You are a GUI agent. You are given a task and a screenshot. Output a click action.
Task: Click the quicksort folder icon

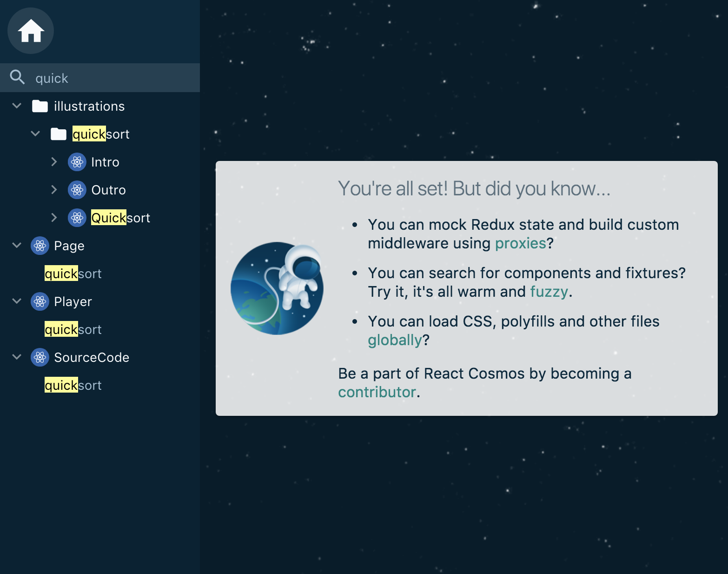(58, 133)
